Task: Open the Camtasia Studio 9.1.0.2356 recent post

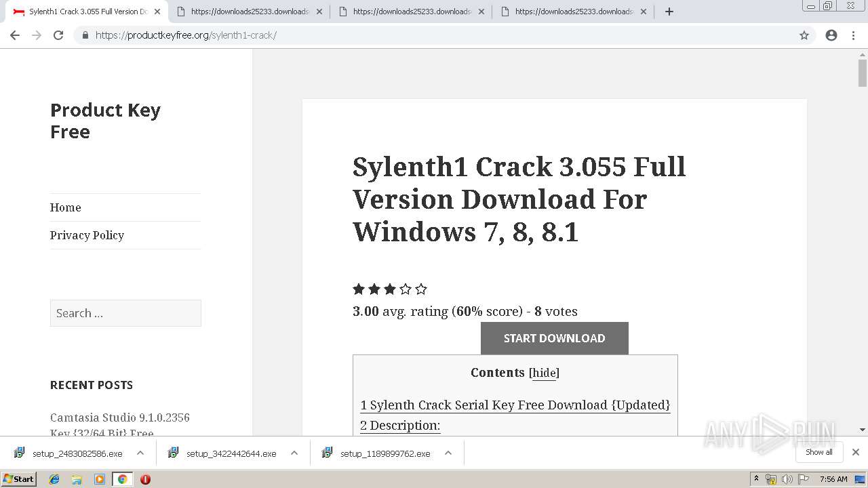Action: [x=120, y=425]
